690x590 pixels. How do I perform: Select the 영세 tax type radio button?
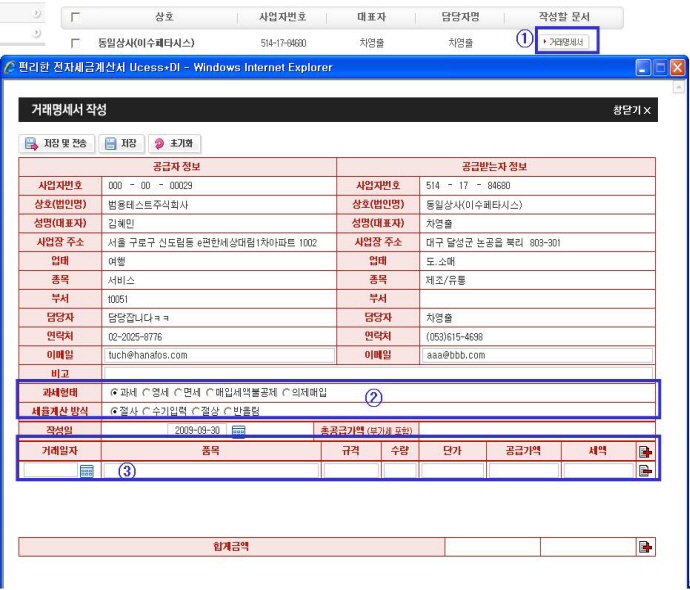pos(147,393)
